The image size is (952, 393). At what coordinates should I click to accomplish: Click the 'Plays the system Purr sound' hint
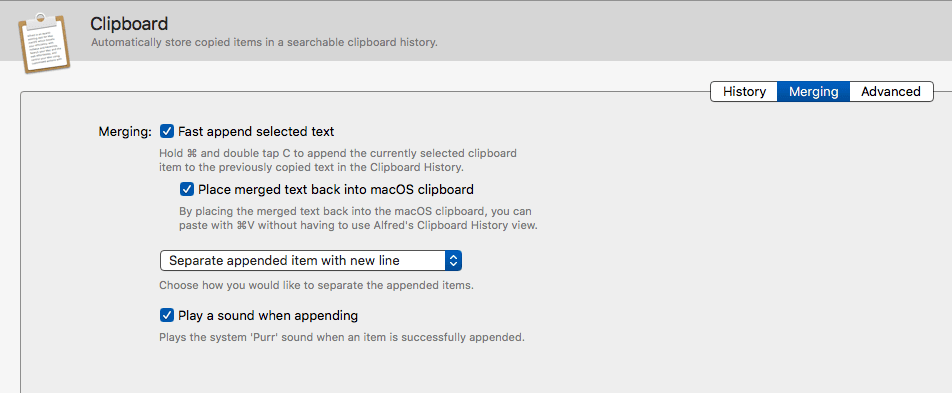(342, 337)
